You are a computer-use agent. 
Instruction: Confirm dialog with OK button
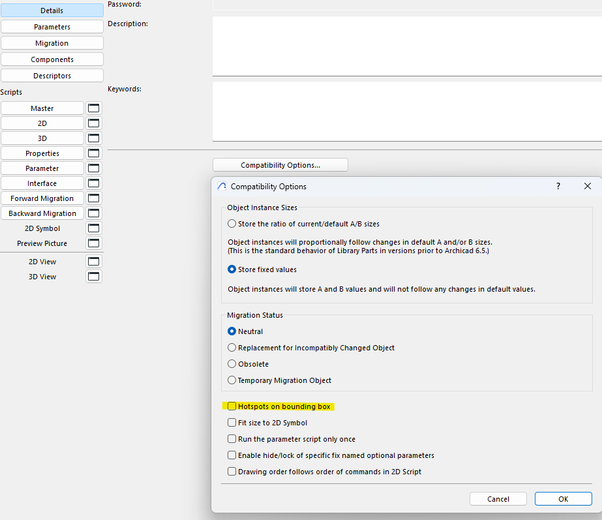coord(563,499)
